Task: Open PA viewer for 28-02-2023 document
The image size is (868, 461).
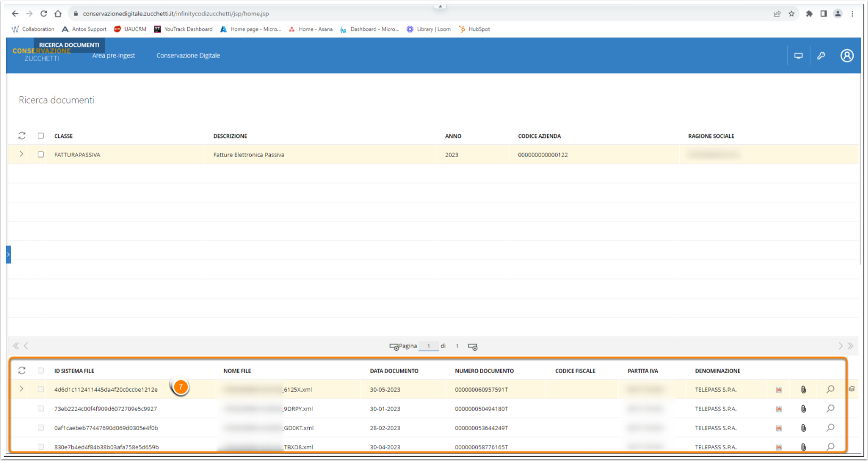Action: pyautogui.click(x=779, y=428)
